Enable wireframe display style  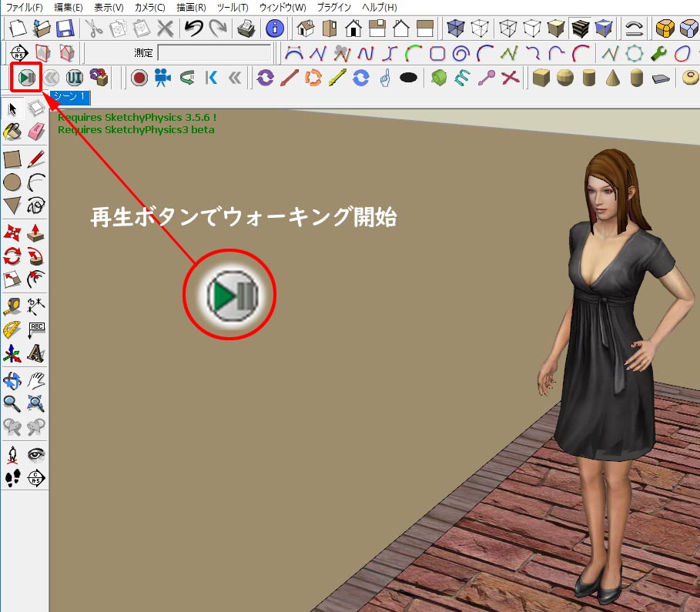tap(507, 29)
